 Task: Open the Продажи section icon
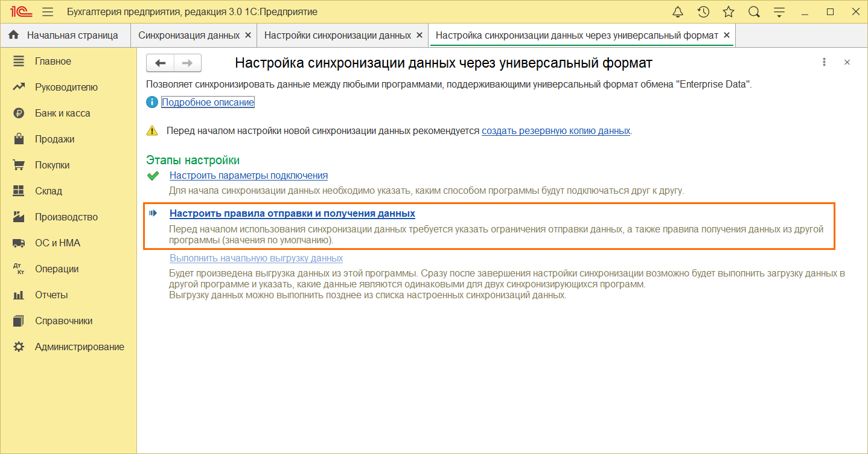[x=19, y=138]
